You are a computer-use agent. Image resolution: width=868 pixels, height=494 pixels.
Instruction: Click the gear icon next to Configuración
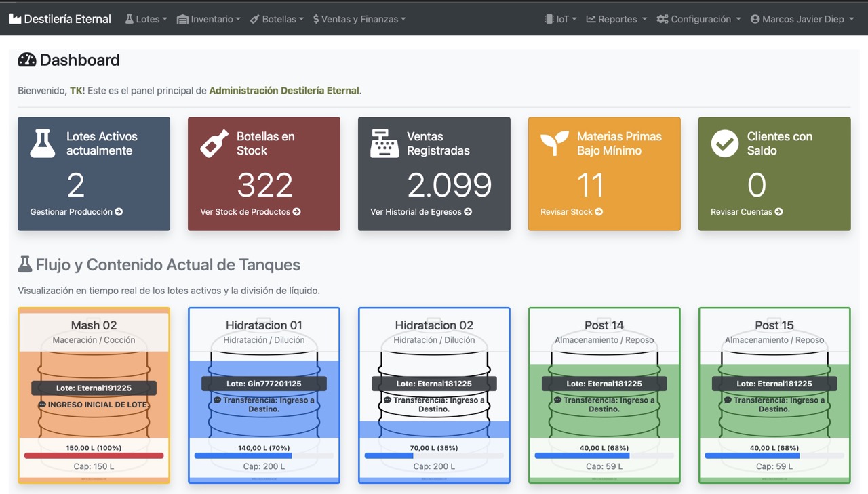pos(661,19)
